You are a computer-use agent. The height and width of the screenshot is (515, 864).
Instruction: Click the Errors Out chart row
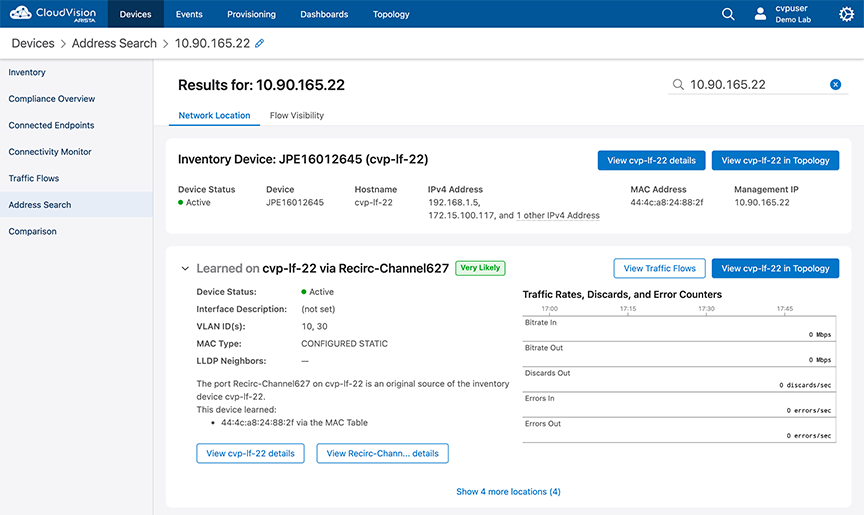(679, 430)
